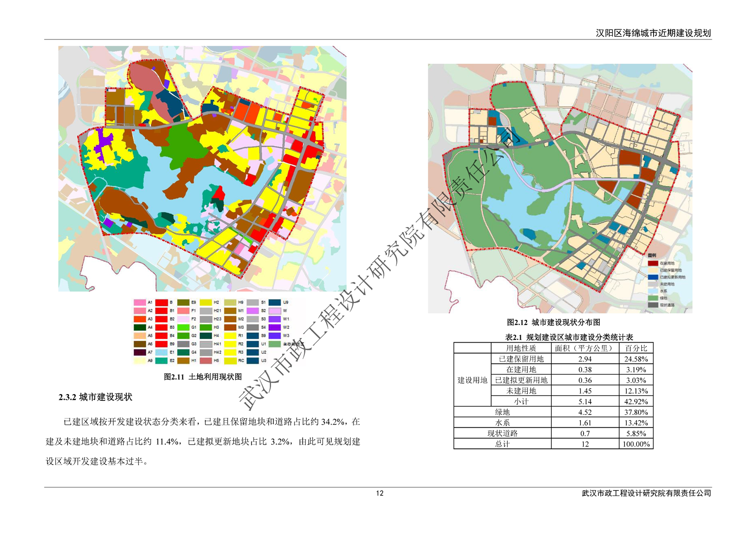Click the violet W2 legend swatch
This screenshot has width=756, height=534.
(274, 327)
